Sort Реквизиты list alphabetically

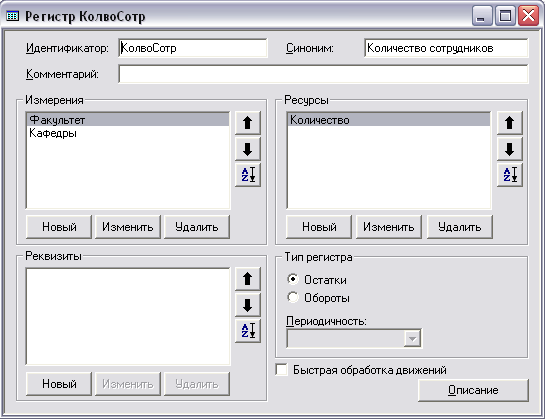tap(247, 331)
